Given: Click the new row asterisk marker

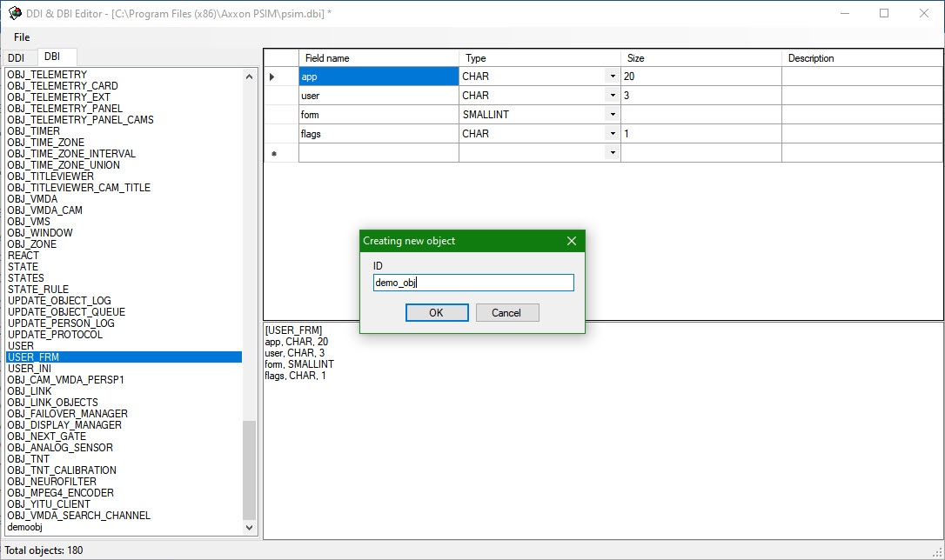Looking at the screenshot, I should (x=273, y=154).
